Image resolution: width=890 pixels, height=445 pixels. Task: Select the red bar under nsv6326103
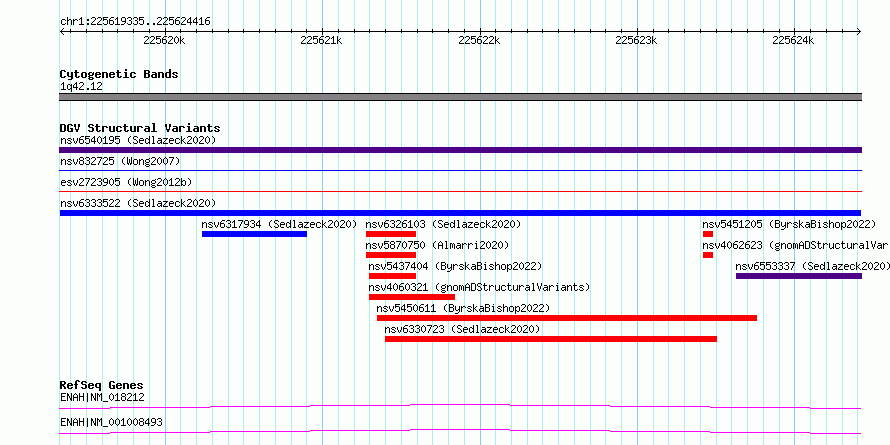391,234
